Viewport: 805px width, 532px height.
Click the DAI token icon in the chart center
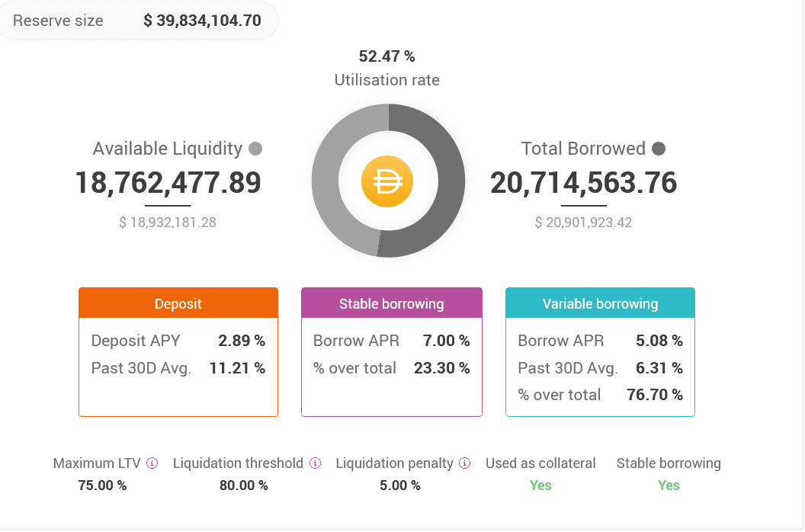point(387,181)
